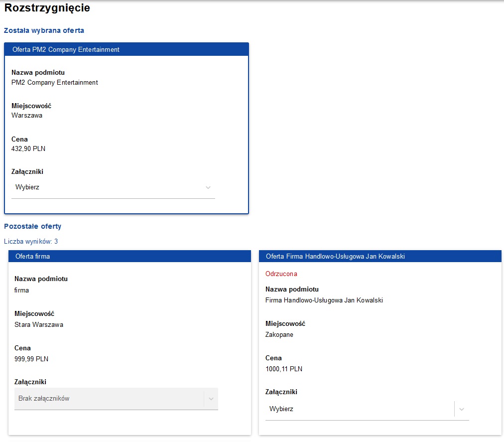504x443 pixels.
Task: Click the chevron arrow in Jan Kowalski's attachments
Action: [x=462, y=409]
